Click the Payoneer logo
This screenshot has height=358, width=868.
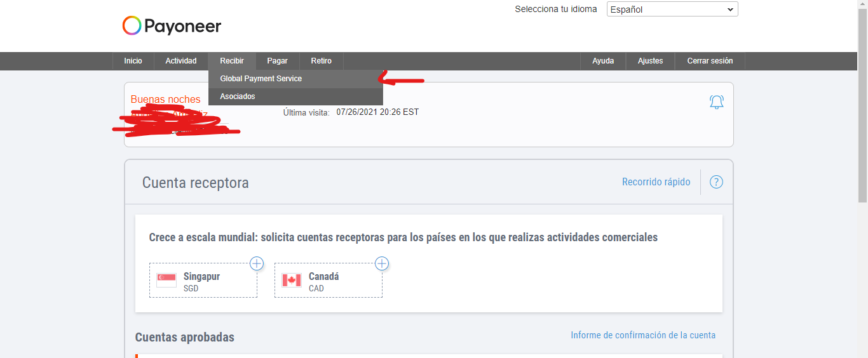coord(172,26)
